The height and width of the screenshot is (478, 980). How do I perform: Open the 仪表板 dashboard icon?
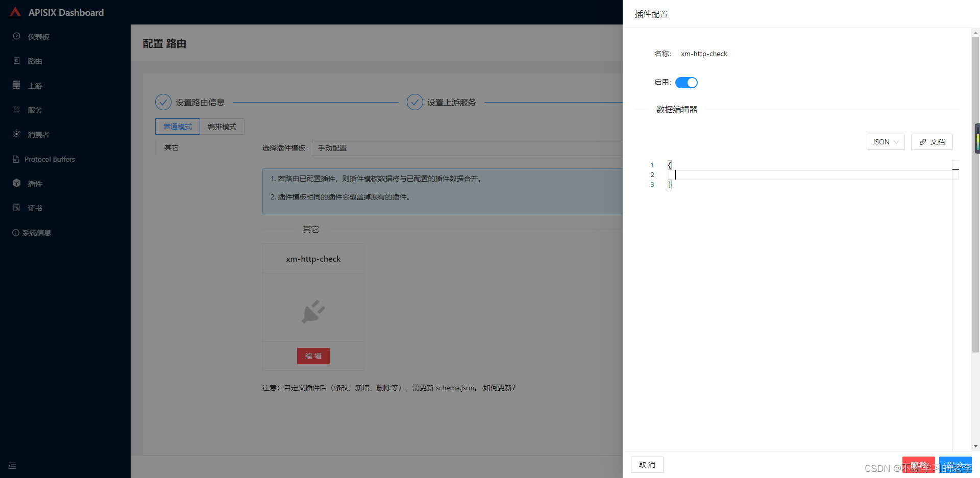(x=16, y=36)
